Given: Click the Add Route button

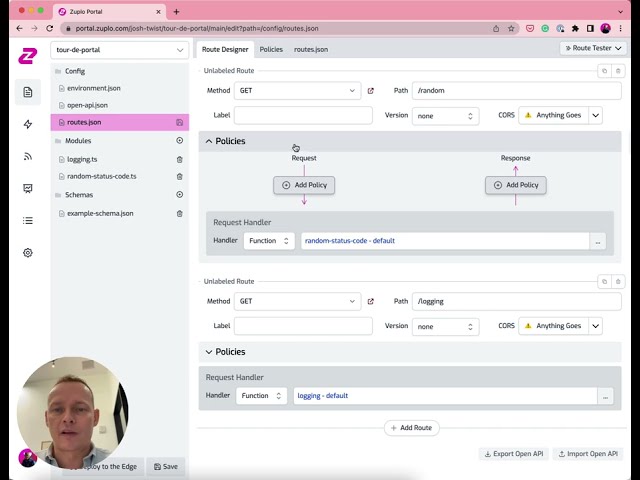Looking at the screenshot, I should pos(411,428).
